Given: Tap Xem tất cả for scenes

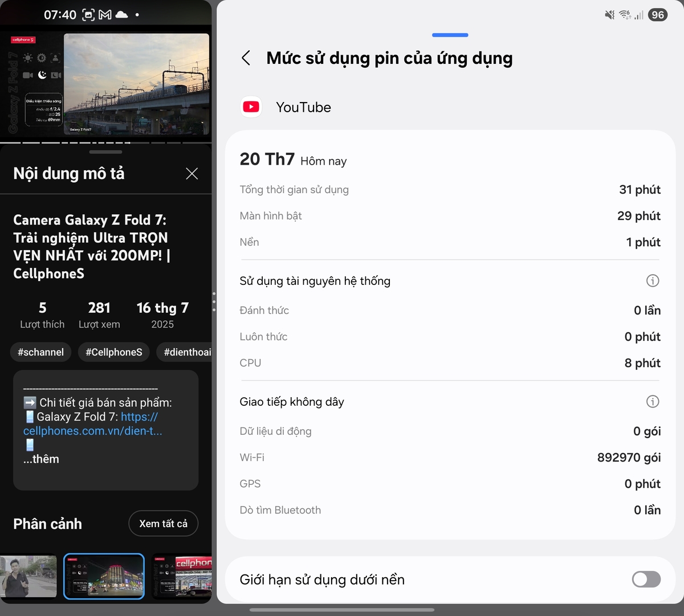Looking at the screenshot, I should [x=163, y=524].
